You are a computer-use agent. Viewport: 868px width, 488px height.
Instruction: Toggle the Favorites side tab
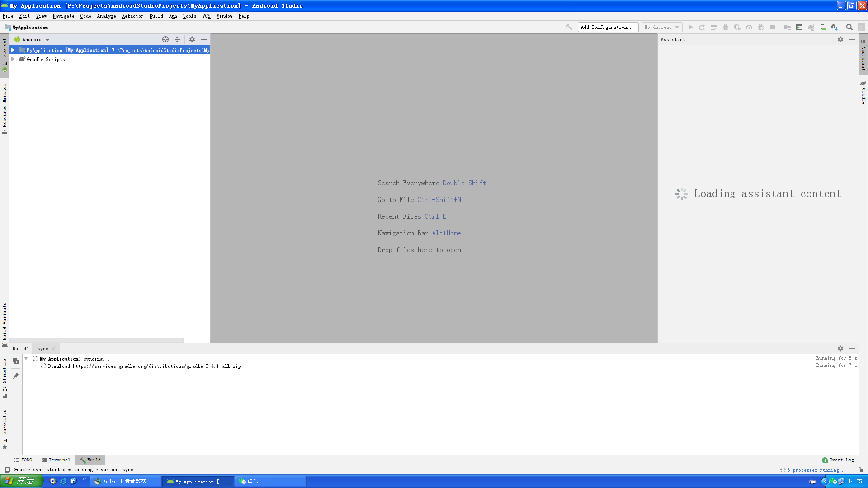(x=5, y=429)
